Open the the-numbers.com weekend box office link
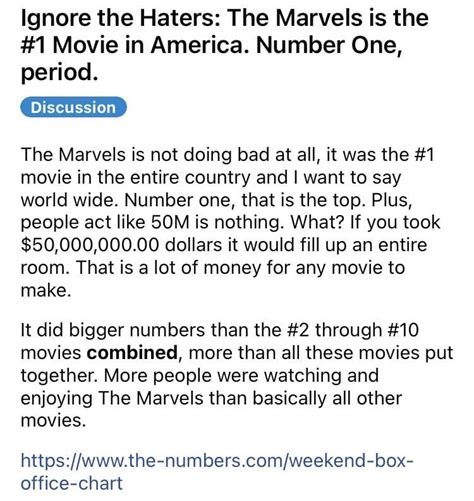The width and height of the screenshot is (474, 501). [217, 472]
